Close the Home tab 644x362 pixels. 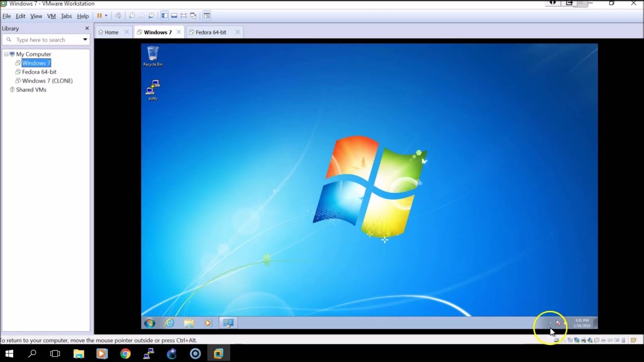point(126,32)
